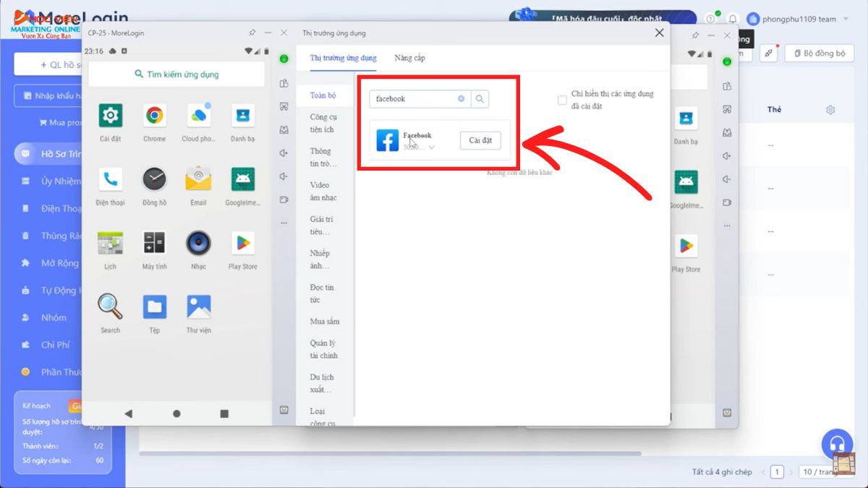Click the magnifier search button in app market
This screenshot has width=868, height=488.
pyautogui.click(x=480, y=99)
